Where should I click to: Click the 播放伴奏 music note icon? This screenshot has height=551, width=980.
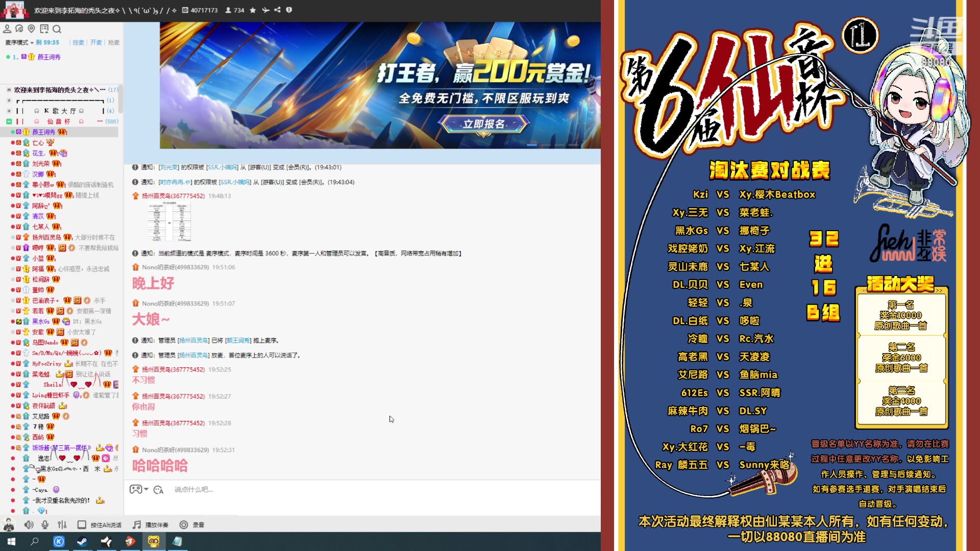tap(136, 524)
